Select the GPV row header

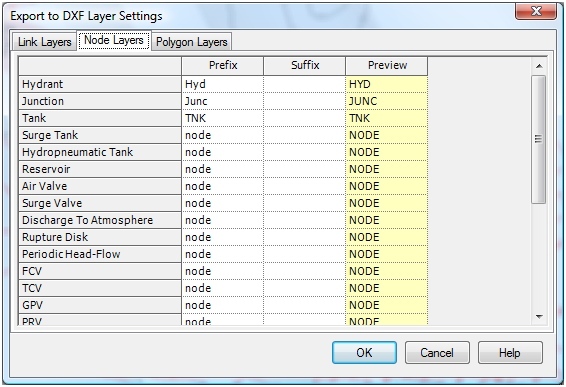pyautogui.click(x=100, y=305)
